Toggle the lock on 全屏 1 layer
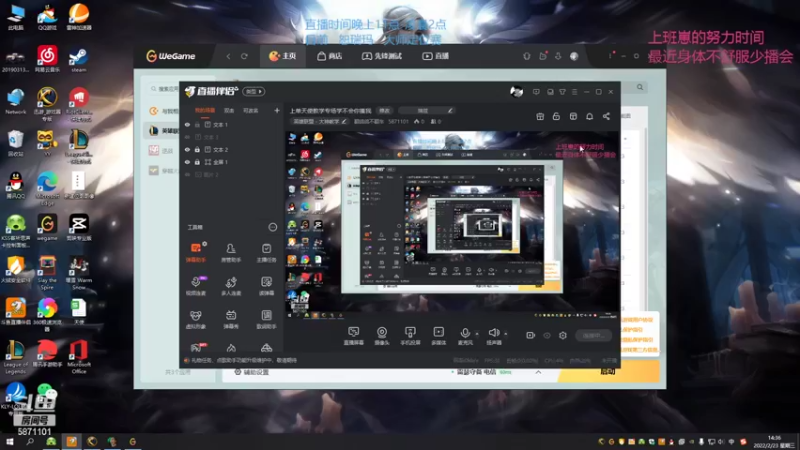Viewport: 800px width, 450px height. pyautogui.click(x=197, y=162)
